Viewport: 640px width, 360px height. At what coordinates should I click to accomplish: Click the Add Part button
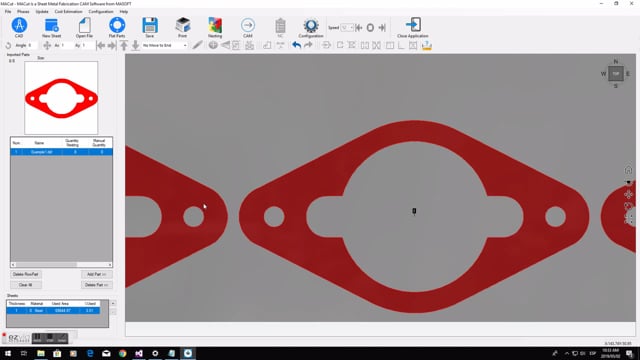point(97,274)
